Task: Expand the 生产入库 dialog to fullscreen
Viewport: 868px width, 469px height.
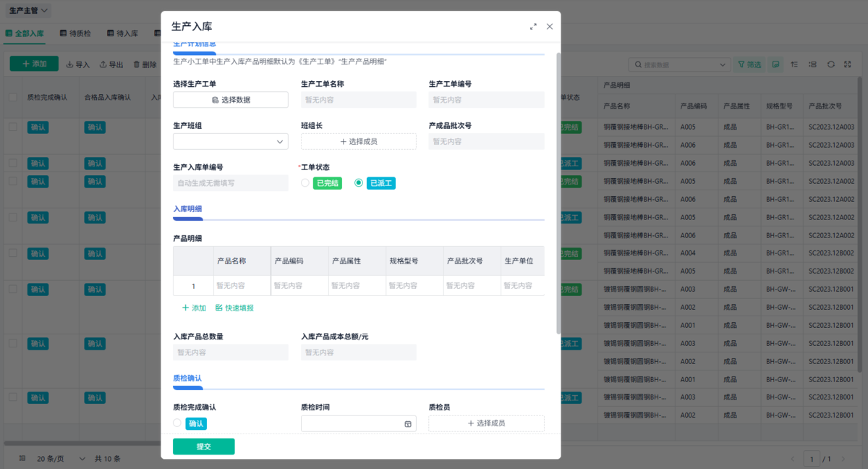Action: (x=533, y=27)
